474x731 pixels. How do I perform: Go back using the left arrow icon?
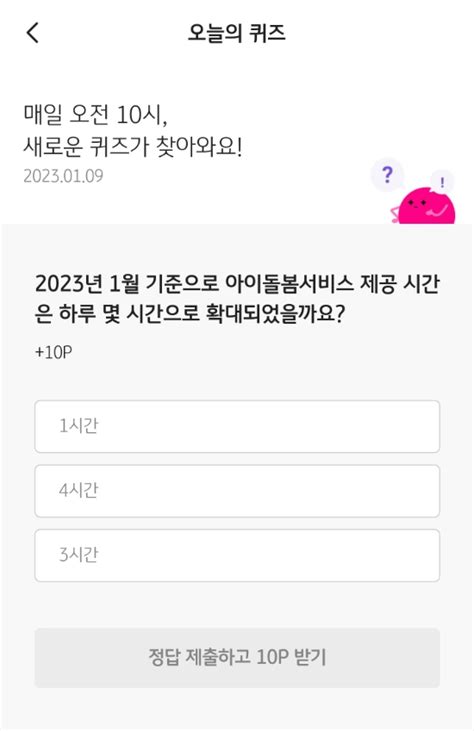click(32, 33)
